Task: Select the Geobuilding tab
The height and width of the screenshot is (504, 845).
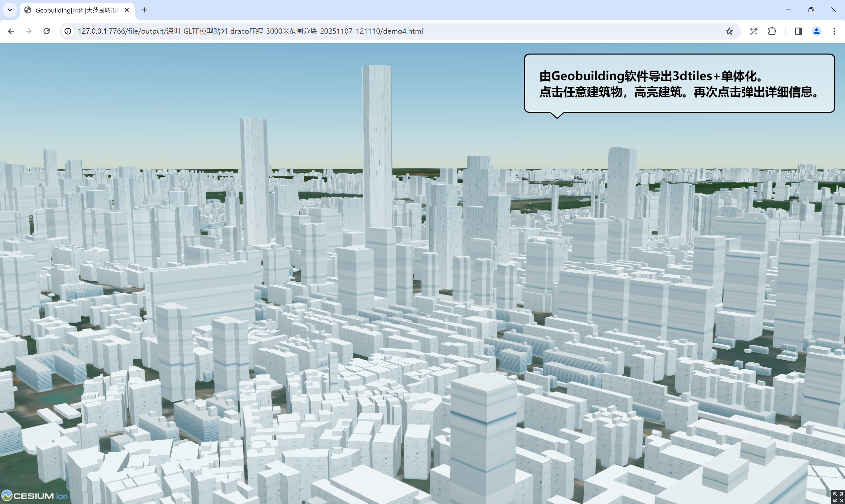Action: click(76, 10)
